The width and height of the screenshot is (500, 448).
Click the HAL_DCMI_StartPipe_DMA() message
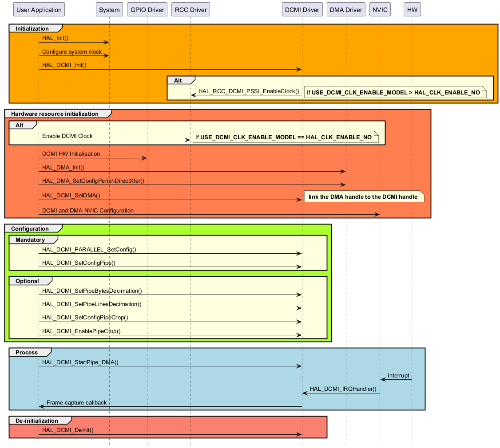[80, 362]
